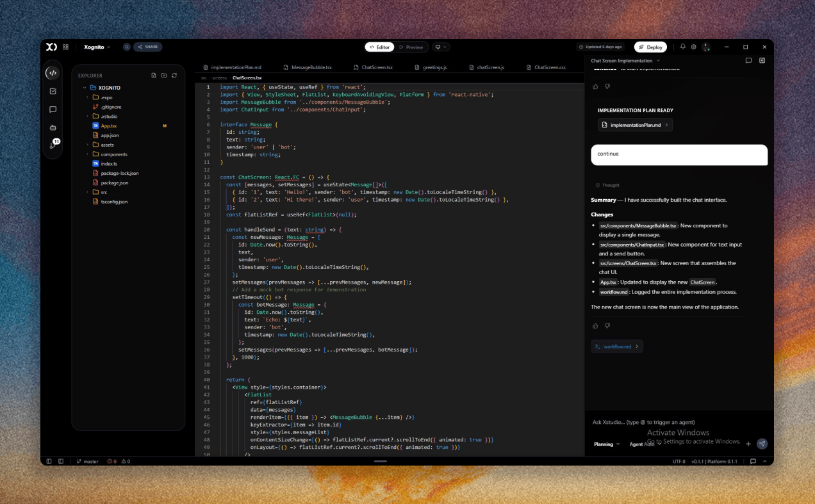This screenshot has height=504, width=815.
Task: Create a new file via the Explorer icon
Action: [x=154, y=75]
